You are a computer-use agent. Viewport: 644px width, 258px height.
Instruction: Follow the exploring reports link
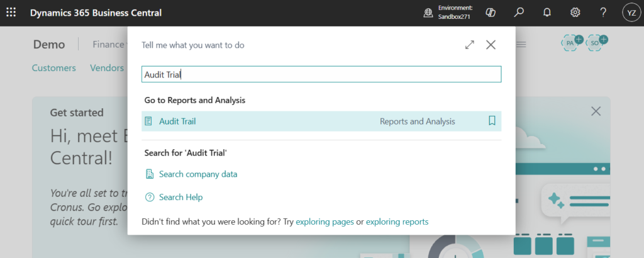point(397,222)
